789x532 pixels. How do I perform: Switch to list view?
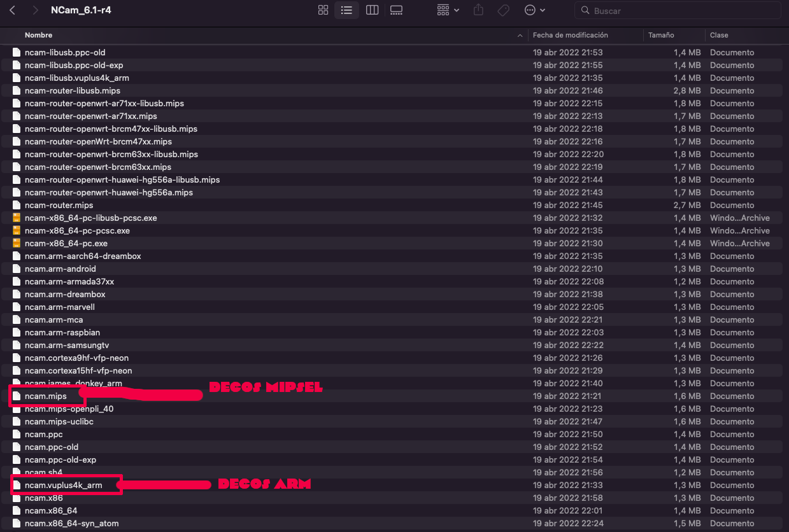click(x=346, y=10)
